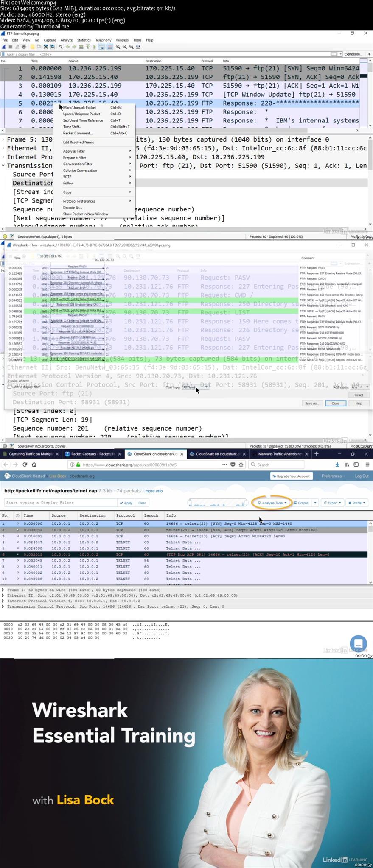Screen dimensions: 373x868
Task: Click the Go to first packet icon
Action: (87, 47)
